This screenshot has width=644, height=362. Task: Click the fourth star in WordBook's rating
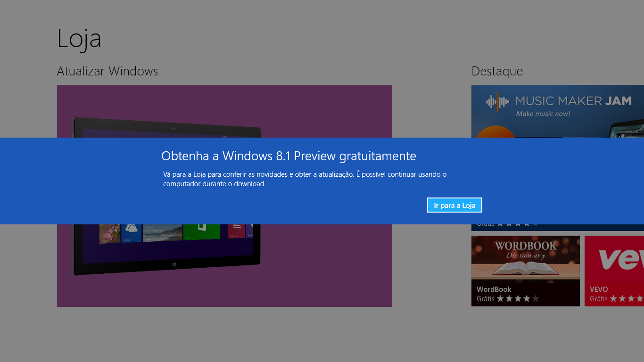pos(527,298)
